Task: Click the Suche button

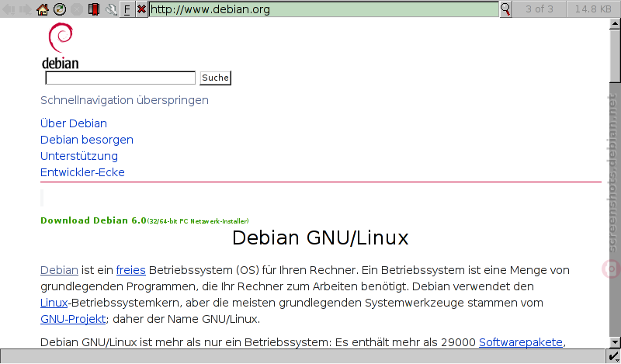Action: [x=216, y=78]
